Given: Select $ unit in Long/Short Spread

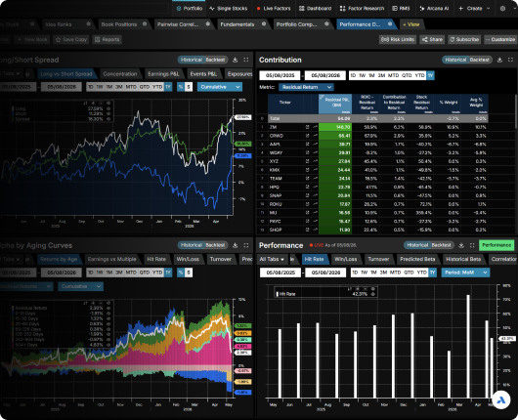Looking at the screenshot, I should point(189,87).
